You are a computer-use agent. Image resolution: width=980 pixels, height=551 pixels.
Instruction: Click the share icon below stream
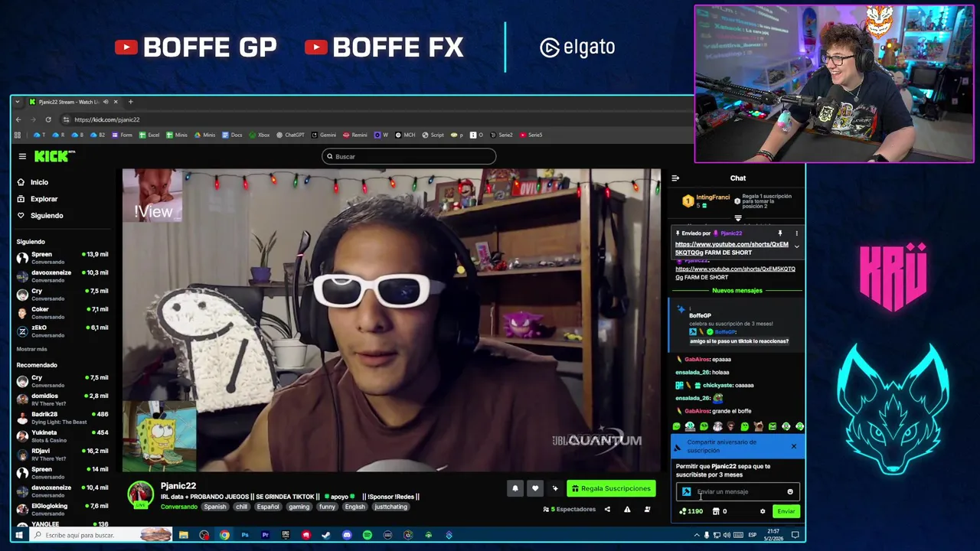click(607, 510)
